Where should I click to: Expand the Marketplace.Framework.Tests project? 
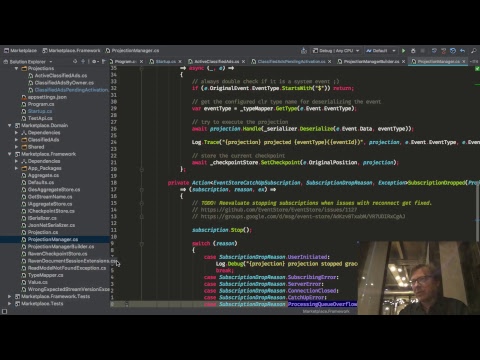click(x=9, y=296)
